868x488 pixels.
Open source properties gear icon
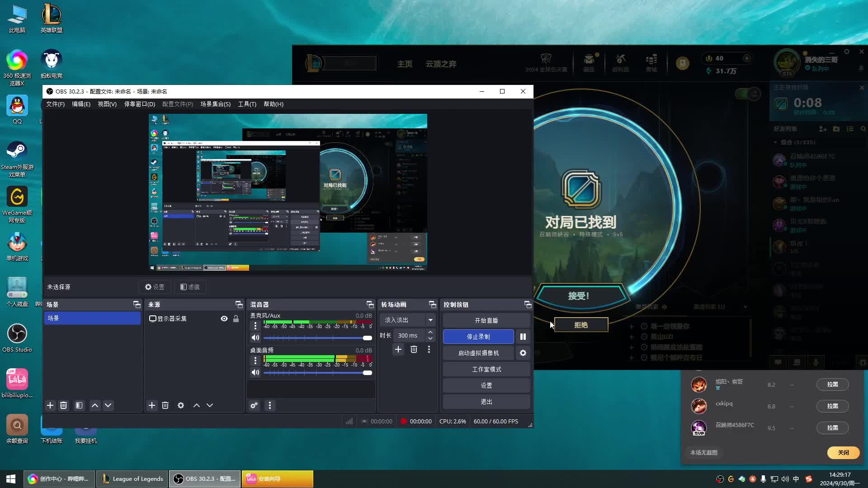point(181,405)
